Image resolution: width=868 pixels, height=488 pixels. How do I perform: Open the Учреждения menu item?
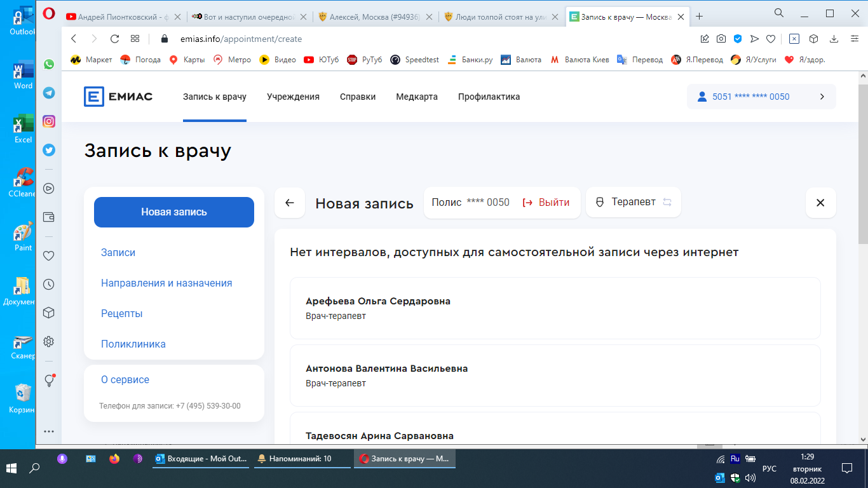(x=293, y=97)
